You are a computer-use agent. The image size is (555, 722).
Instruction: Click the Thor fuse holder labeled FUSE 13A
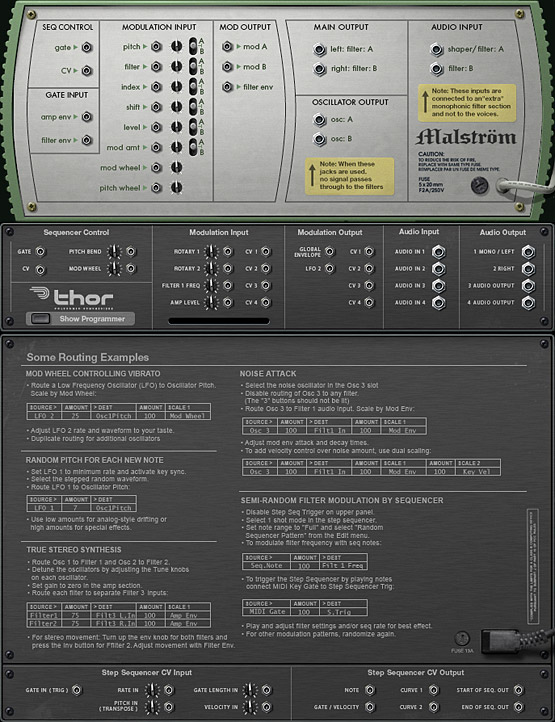[462, 639]
